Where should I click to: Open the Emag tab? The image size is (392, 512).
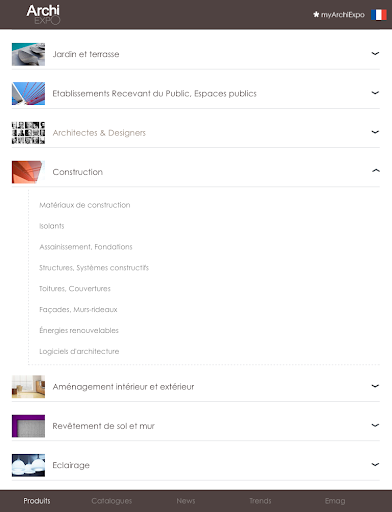click(x=335, y=501)
